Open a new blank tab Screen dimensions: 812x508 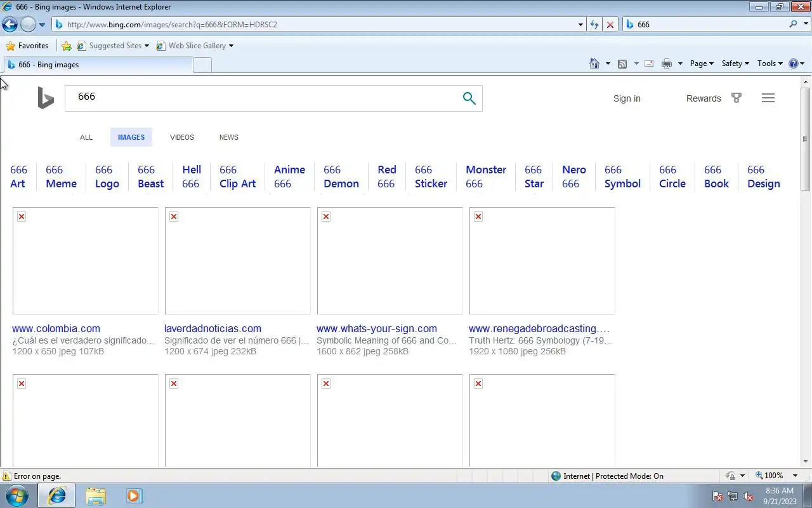pyautogui.click(x=202, y=65)
